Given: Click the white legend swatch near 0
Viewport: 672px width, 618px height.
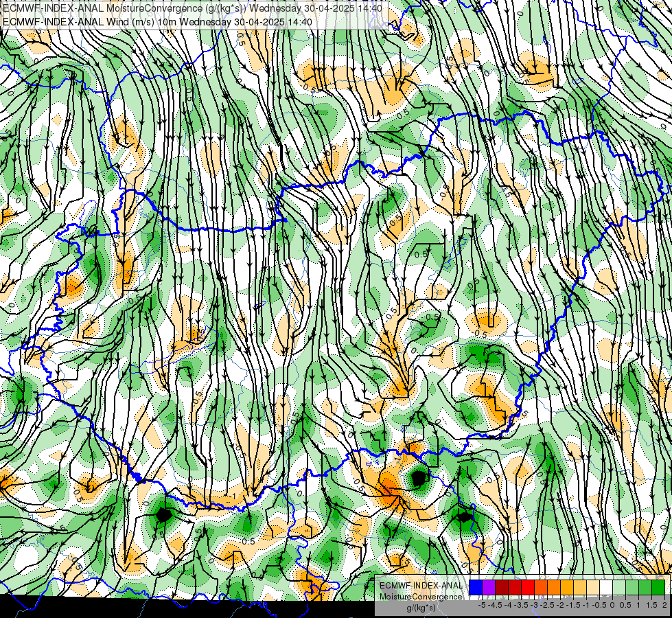Looking at the screenshot, I should [x=606, y=587].
